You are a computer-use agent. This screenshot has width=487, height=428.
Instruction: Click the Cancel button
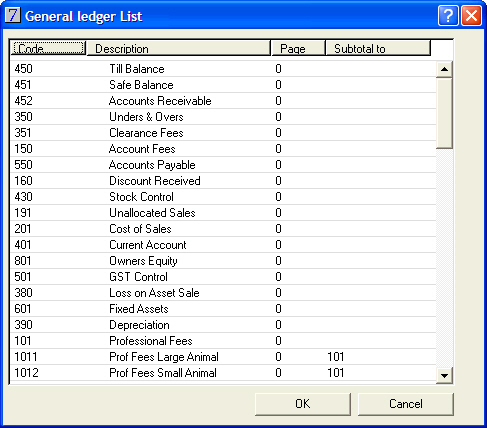coord(406,404)
